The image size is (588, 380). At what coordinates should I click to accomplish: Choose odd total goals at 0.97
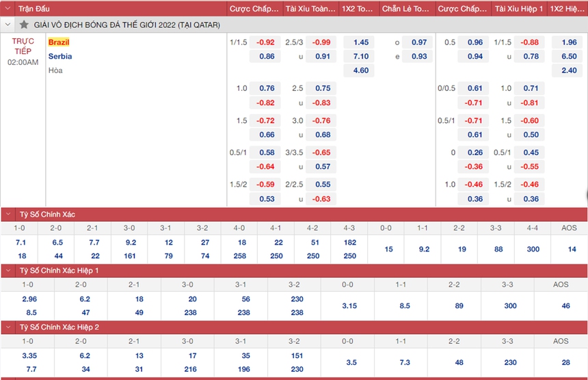tap(418, 42)
